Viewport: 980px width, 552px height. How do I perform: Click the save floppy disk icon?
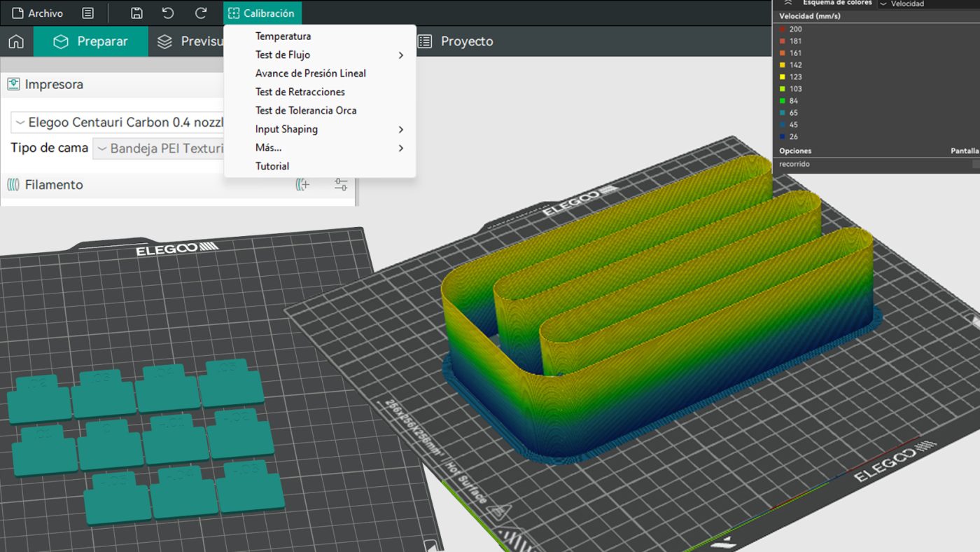click(137, 13)
